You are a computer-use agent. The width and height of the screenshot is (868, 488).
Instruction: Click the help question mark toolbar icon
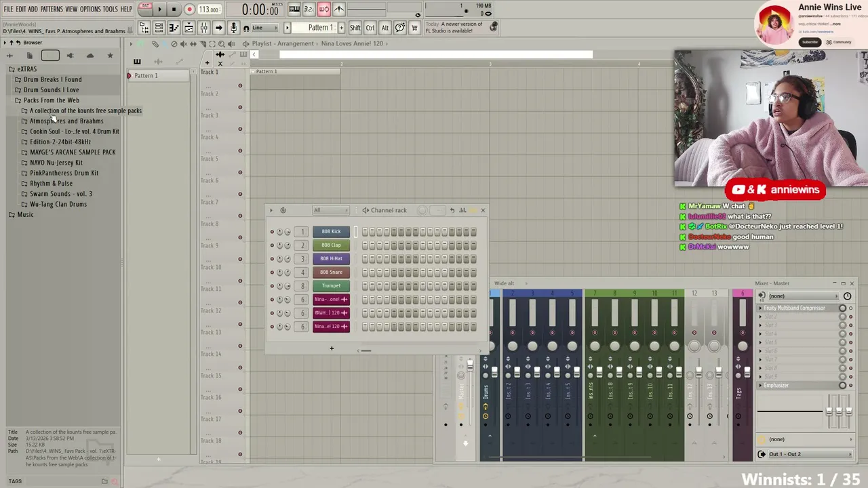(x=400, y=28)
